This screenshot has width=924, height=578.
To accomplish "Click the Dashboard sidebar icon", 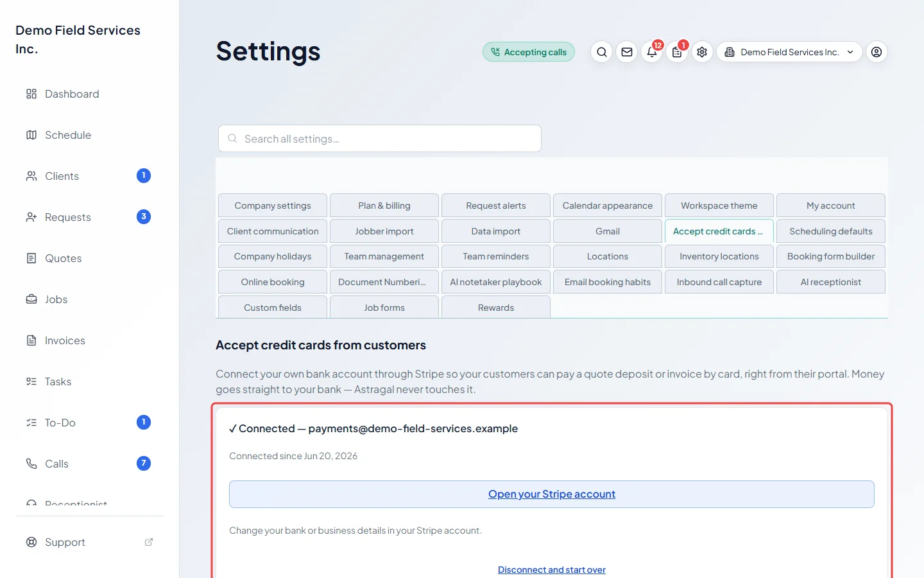I will 31,94.
